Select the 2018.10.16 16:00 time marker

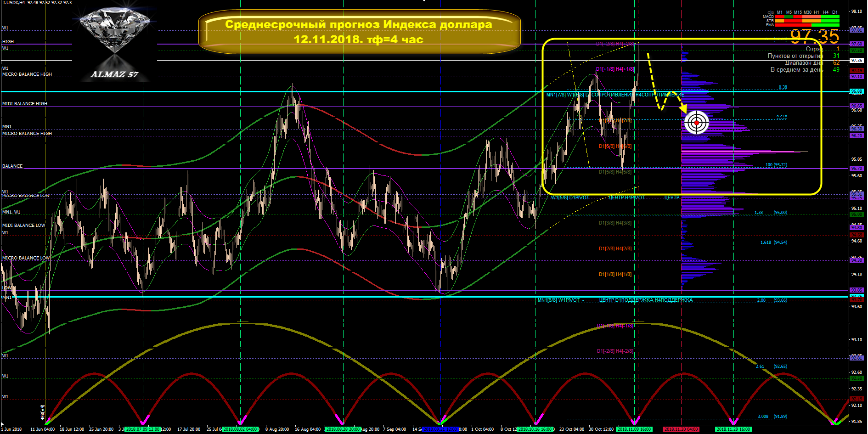click(x=535, y=429)
